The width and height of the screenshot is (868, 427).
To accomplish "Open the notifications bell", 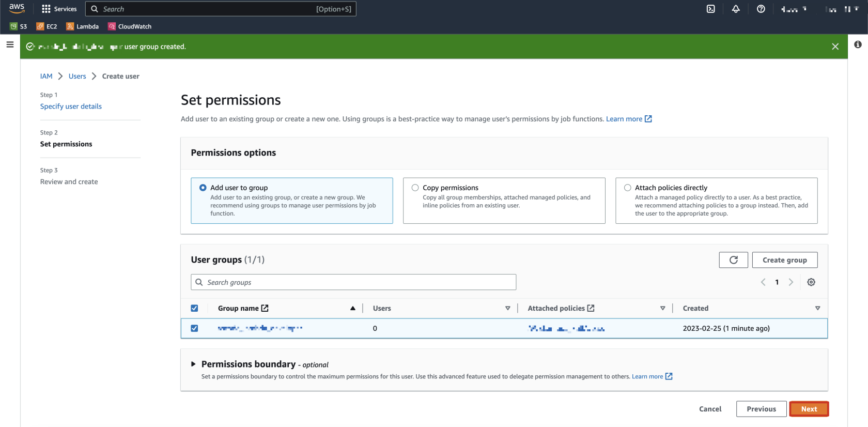I will [736, 9].
